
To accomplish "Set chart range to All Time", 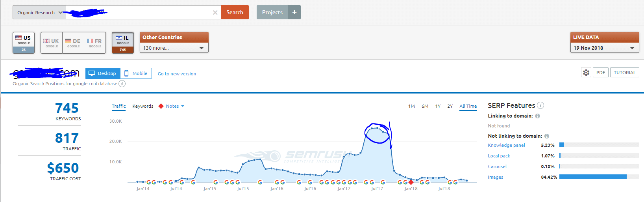I will pyautogui.click(x=468, y=106).
